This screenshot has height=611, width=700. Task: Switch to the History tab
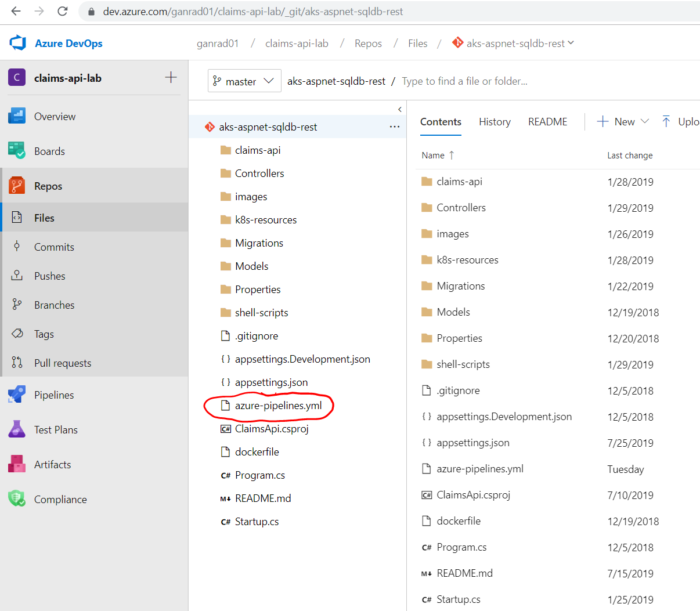point(495,122)
